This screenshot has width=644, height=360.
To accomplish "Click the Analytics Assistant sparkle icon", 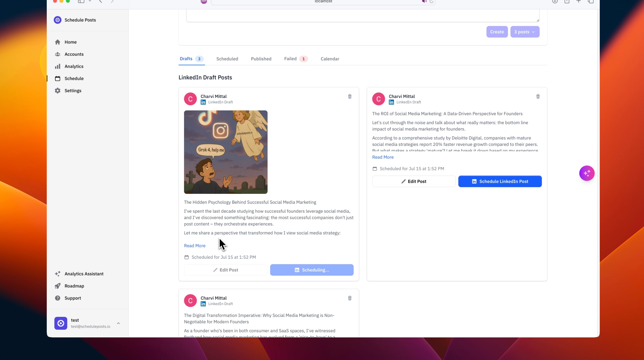I will (x=58, y=274).
